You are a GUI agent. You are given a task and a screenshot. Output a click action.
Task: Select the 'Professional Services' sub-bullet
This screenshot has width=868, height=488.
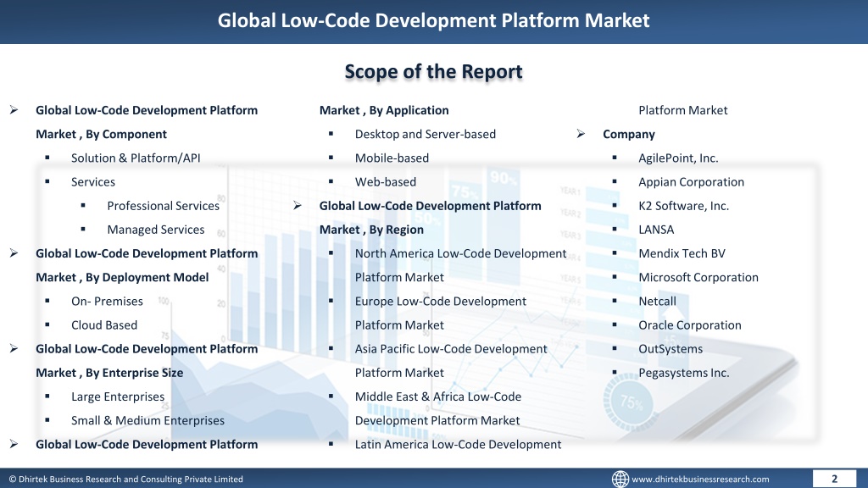[x=164, y=205]
